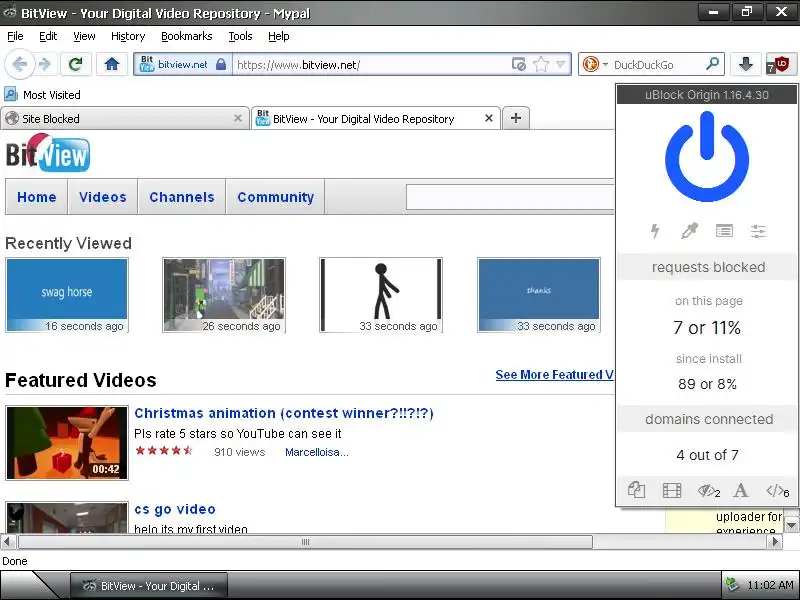Switch to Site Blocked tab
The height and width of the screenshot is (600, 800).
[x=124, y=119]
